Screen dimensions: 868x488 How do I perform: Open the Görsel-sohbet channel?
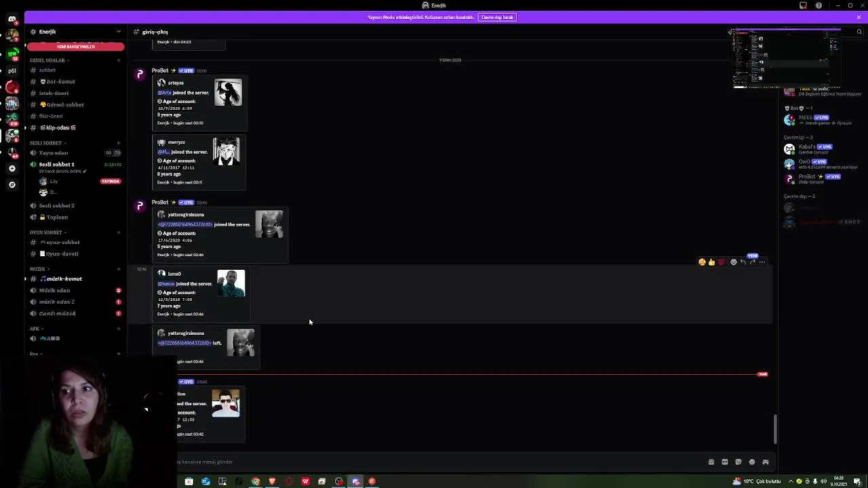click(75, 104)
